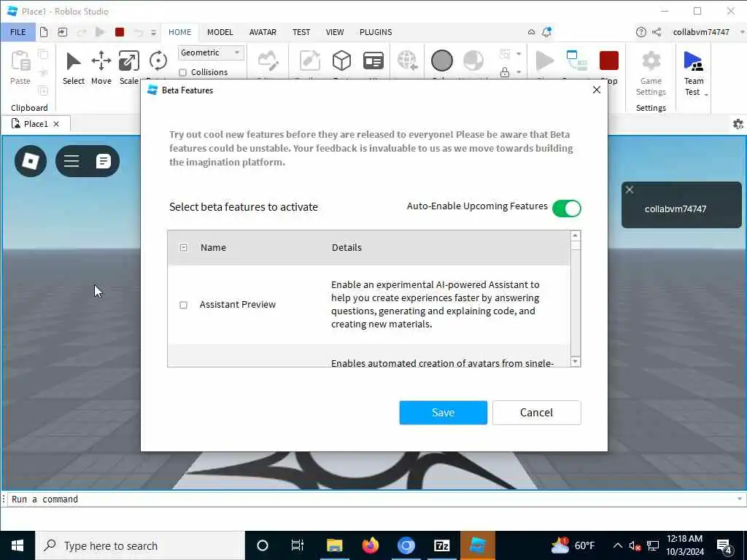Switch to the TEST ribbon tab
The image size is (747, 560).
click(x=301, y=32)
